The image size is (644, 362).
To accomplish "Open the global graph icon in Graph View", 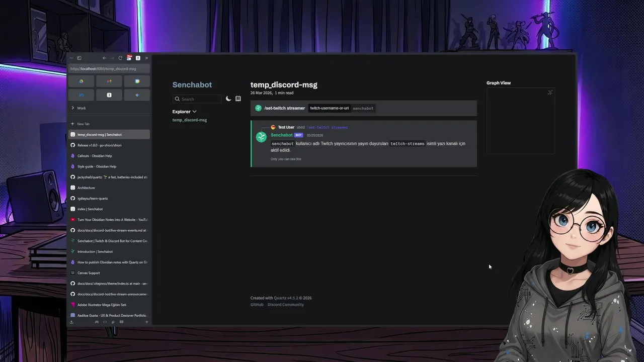I will [x=550, y=93].
